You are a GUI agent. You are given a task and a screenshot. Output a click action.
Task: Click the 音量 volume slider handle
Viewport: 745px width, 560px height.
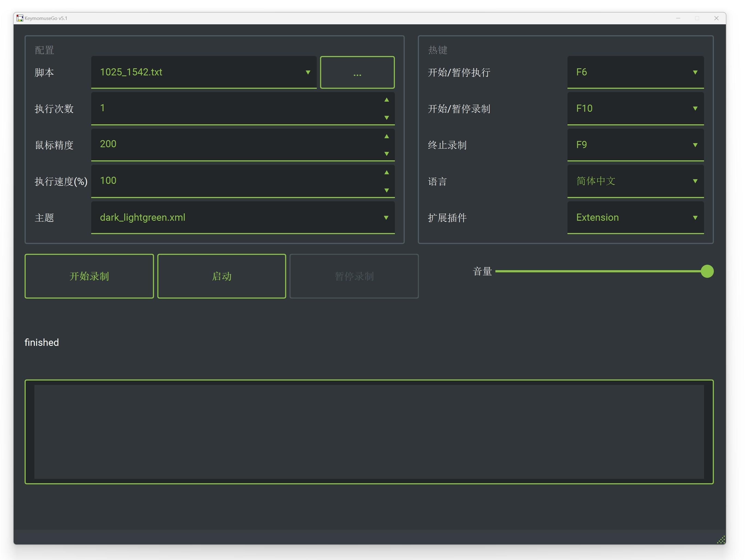(707, 271)
